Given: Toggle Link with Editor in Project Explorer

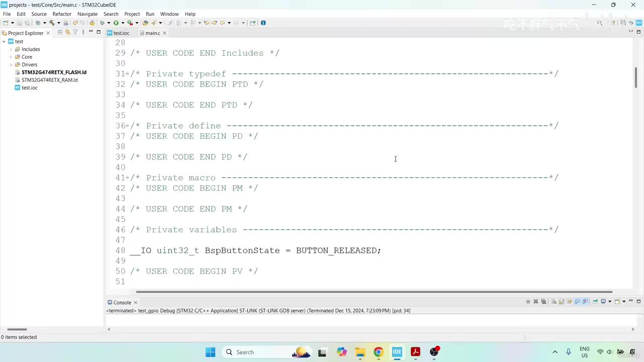Looking at the screenshot, I should coord(68,32).
